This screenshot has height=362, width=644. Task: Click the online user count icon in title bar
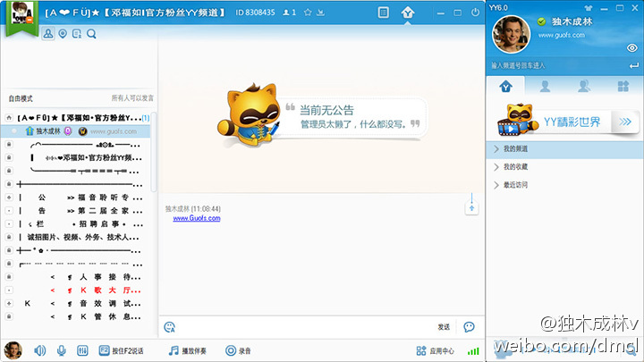[x=289, y=13]
